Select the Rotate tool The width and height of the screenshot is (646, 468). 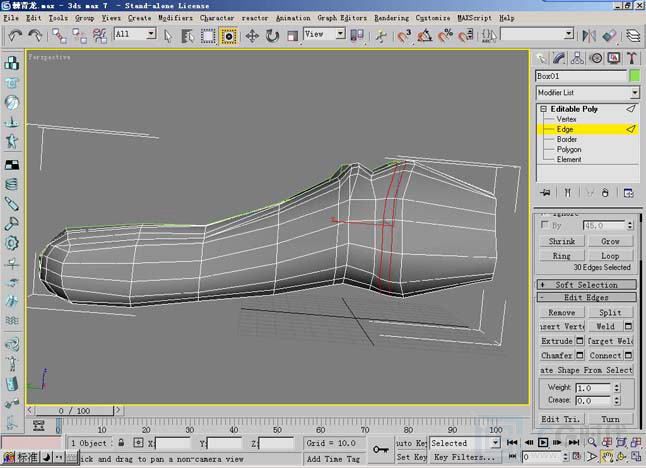(x=272, y=36)
